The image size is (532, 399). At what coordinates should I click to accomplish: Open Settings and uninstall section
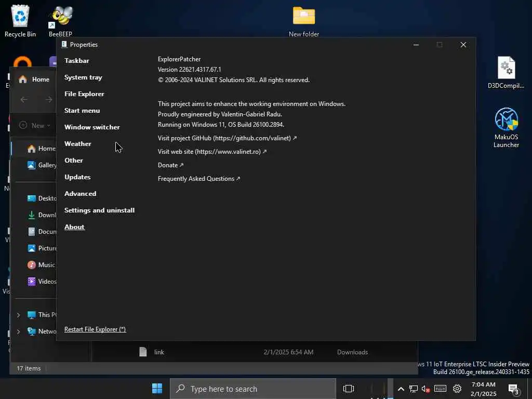(x=99, y=210)
